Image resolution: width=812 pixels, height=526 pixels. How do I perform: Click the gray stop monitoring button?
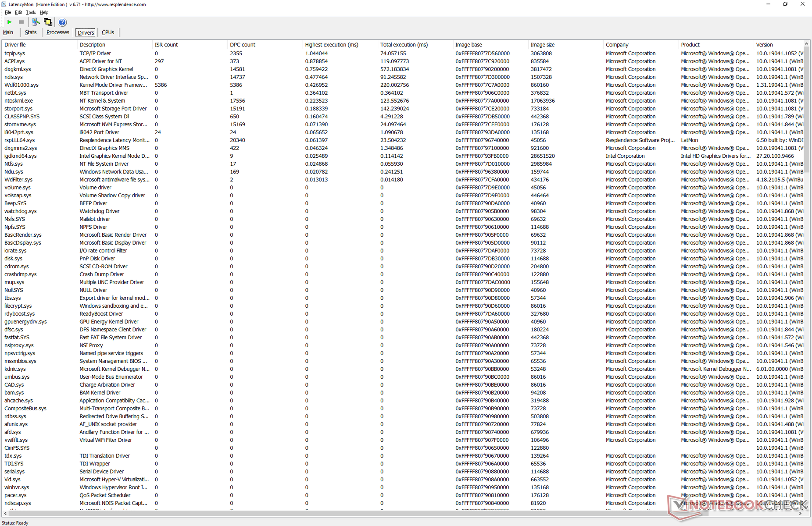21,22
